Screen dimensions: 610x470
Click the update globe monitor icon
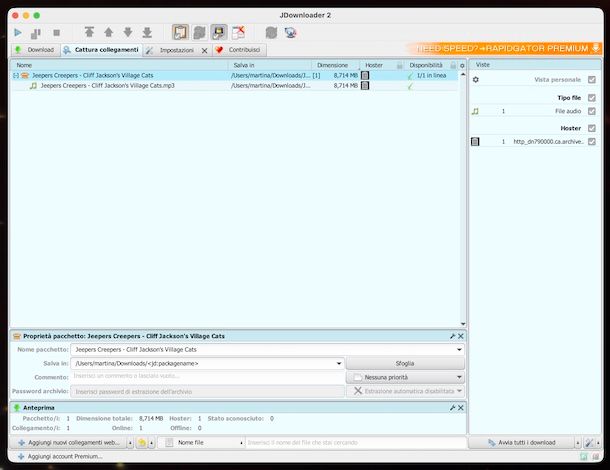290,32
